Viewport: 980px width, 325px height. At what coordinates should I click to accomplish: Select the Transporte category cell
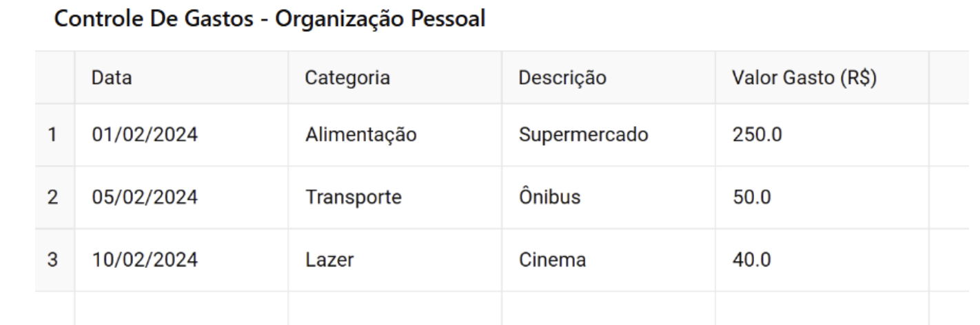(x=395, y=198)
